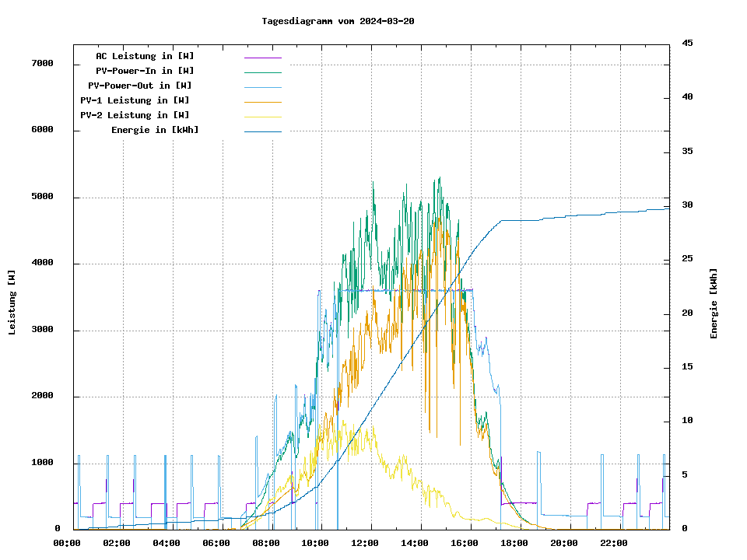Click the 00:00 label on the time axis
The height and width of the screenshot is (560, 747).
(67, 543)
